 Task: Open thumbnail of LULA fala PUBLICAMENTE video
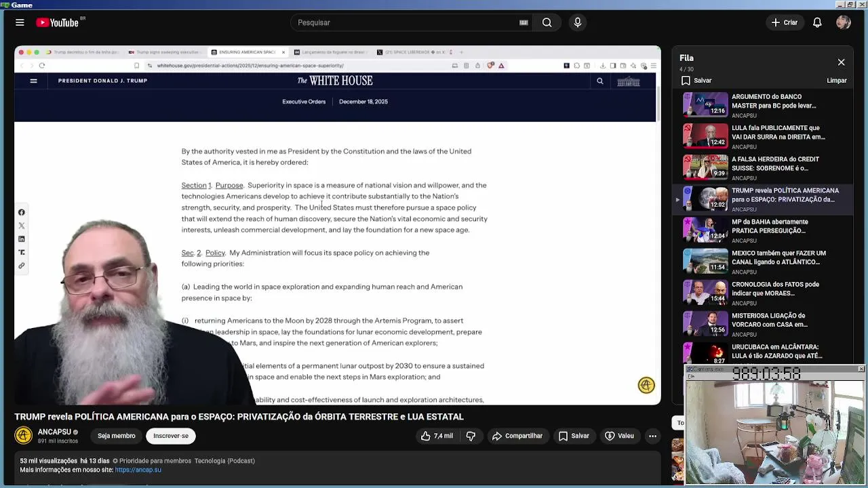(x=705, y=136)
